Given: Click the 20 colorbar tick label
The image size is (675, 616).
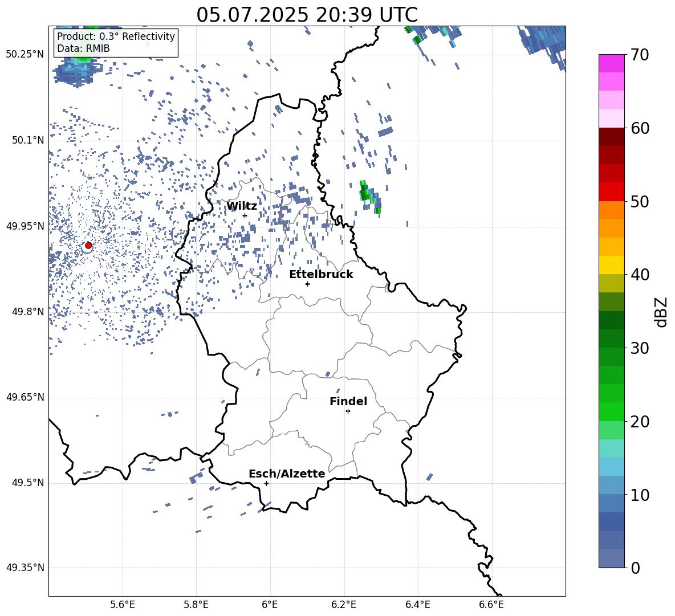Looking at the screenshot, I should (x=640, y=422).
